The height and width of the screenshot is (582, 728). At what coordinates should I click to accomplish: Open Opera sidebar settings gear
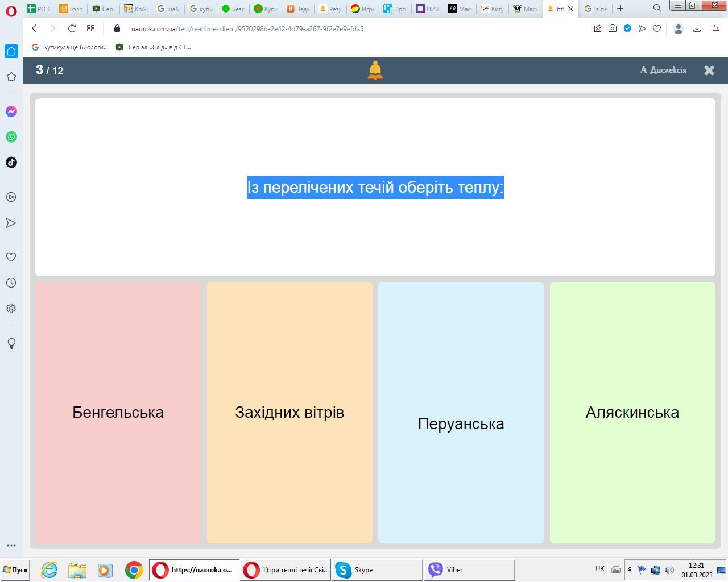(11, 309)
